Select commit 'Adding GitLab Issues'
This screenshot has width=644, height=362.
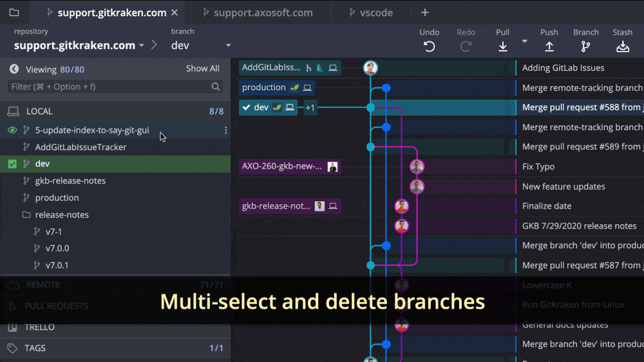[x=563, y=68]
